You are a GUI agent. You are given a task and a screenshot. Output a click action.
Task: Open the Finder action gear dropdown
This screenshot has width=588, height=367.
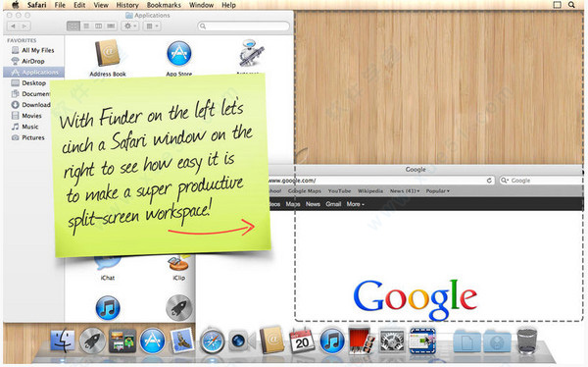pos(130,26)
